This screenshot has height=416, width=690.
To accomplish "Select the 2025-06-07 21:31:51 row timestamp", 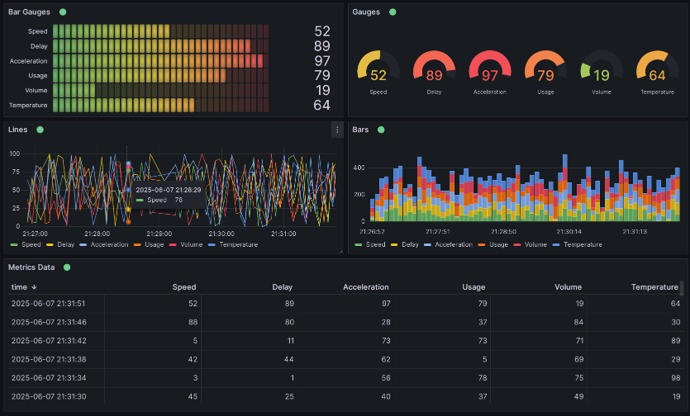I will (x=48, y=303).
